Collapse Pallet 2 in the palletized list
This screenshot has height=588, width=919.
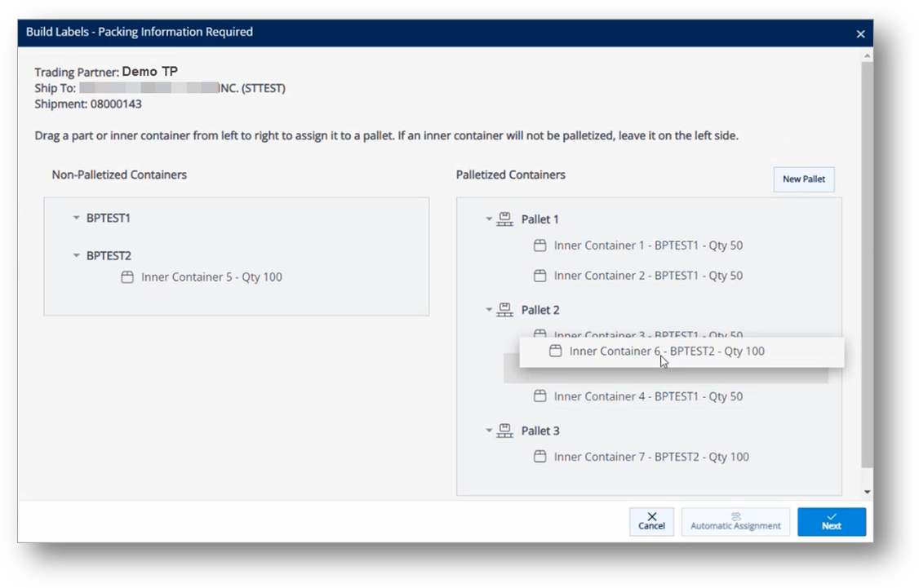tap(489, 310)
